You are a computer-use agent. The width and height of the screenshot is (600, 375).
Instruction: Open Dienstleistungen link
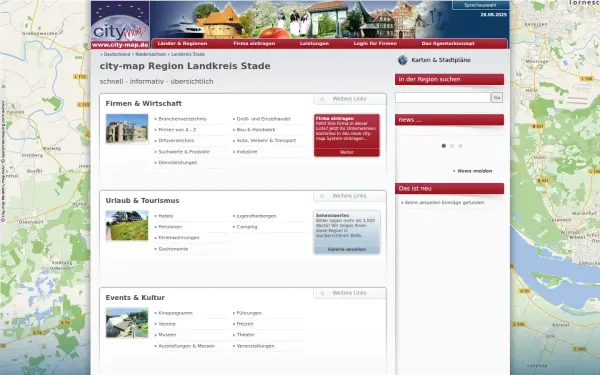tap(178, 163)
